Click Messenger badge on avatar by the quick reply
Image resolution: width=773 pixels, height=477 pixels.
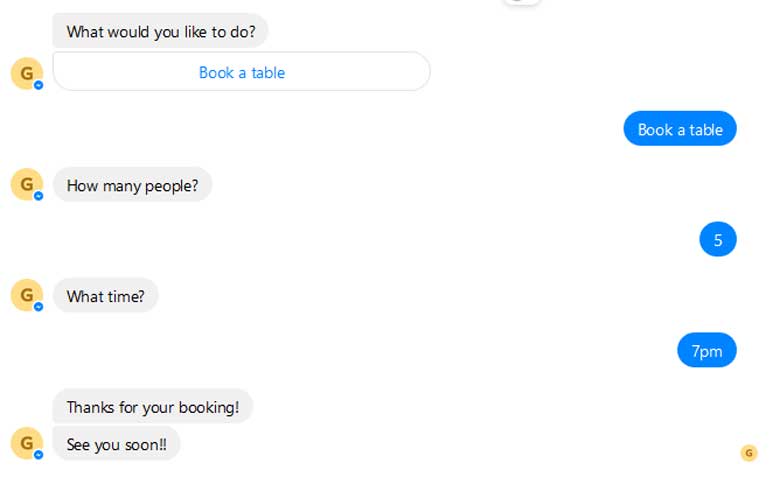pyautogui.click(x=39, y=85)
